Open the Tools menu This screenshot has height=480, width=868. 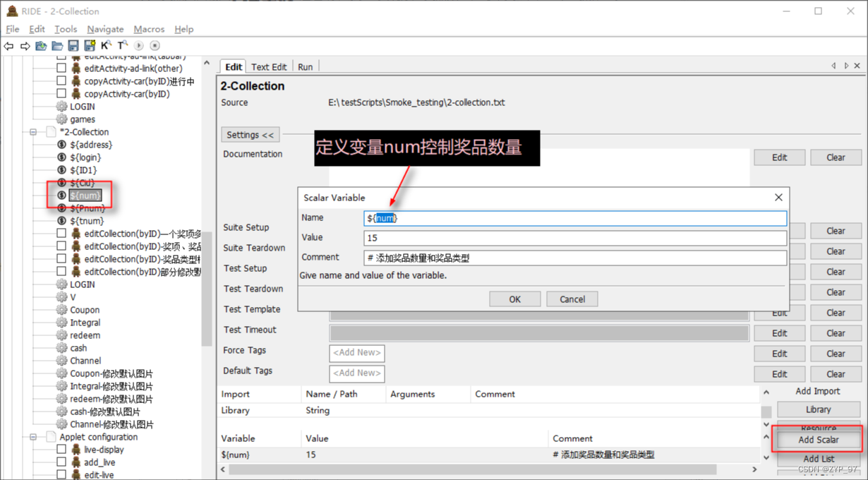[66, 29]
